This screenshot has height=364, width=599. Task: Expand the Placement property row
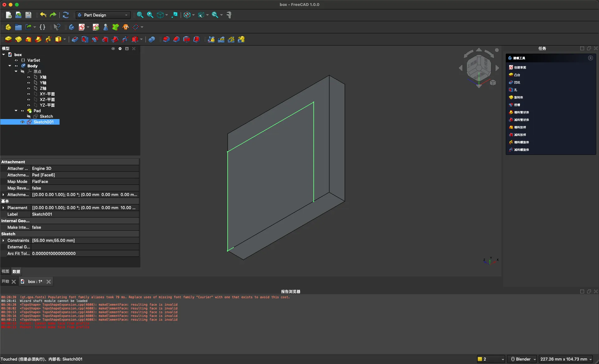tap(3, 208)
